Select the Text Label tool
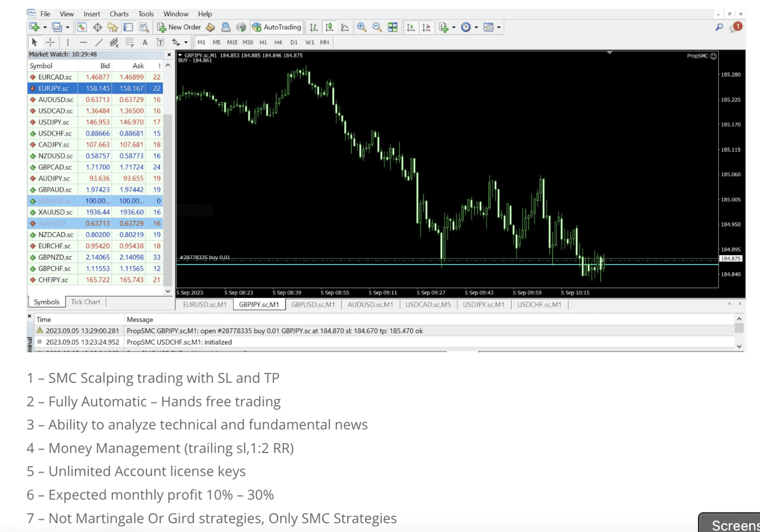The image size is (760, 532). (160, 42)
